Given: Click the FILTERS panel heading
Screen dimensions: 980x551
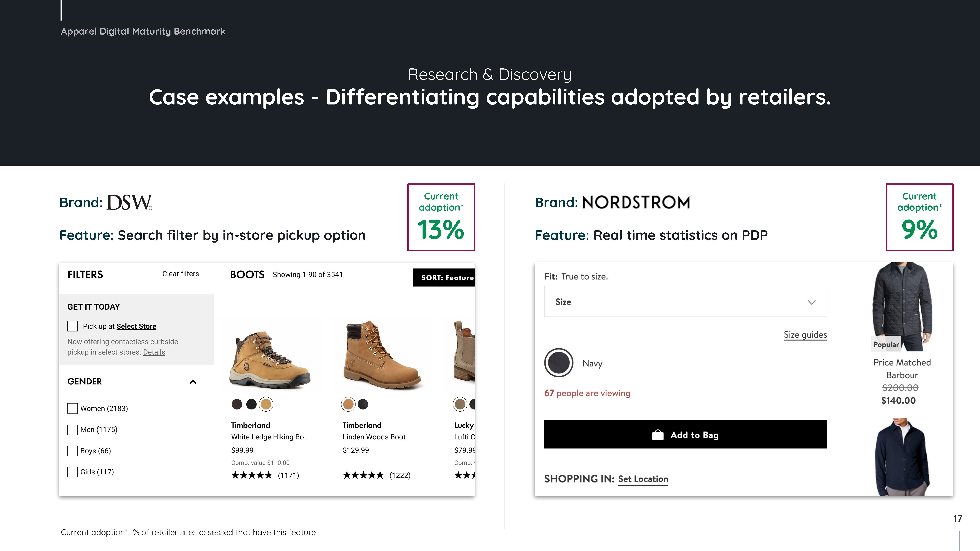Looking at the screenshot, I should click(x=85, y=275).
